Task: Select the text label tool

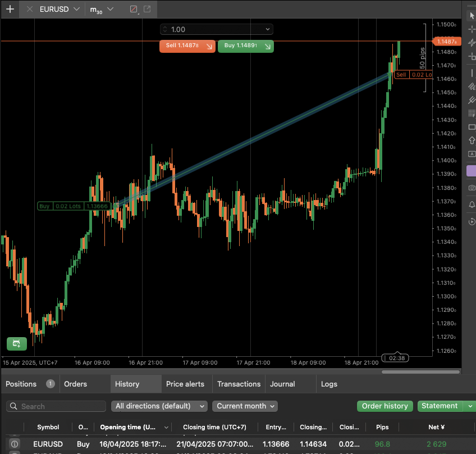Action: pyautogui.click(x=472, y=154)
